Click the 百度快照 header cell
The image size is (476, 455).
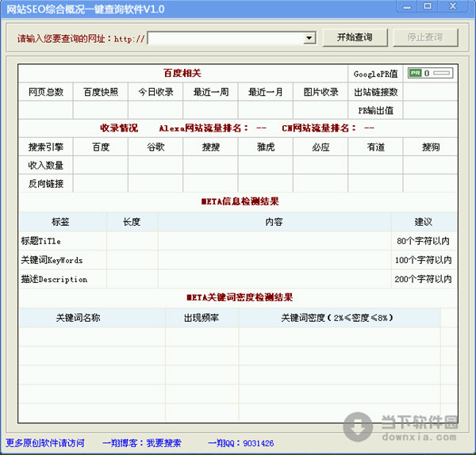click(x=101, y=92)
